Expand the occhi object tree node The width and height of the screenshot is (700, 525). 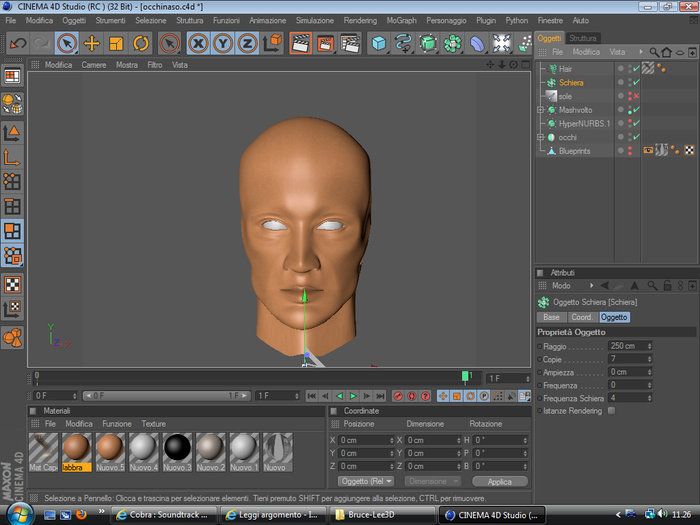[x=540, y=137]
